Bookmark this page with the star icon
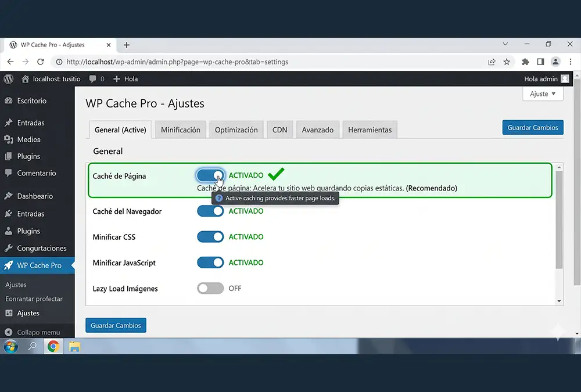This screenshot has width=581, height=392. (507, 62)
